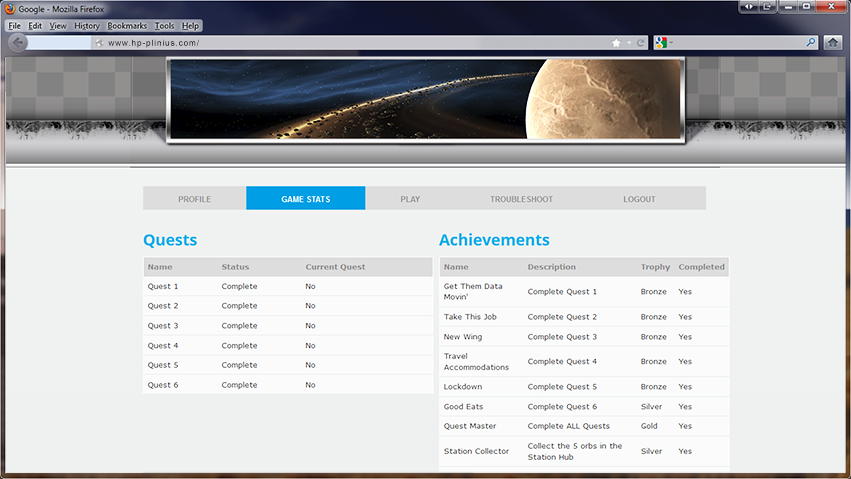Viewport: 851px width, 479px height.
Task: Switch to the PROFILE tab
Action: click(194, 199)
